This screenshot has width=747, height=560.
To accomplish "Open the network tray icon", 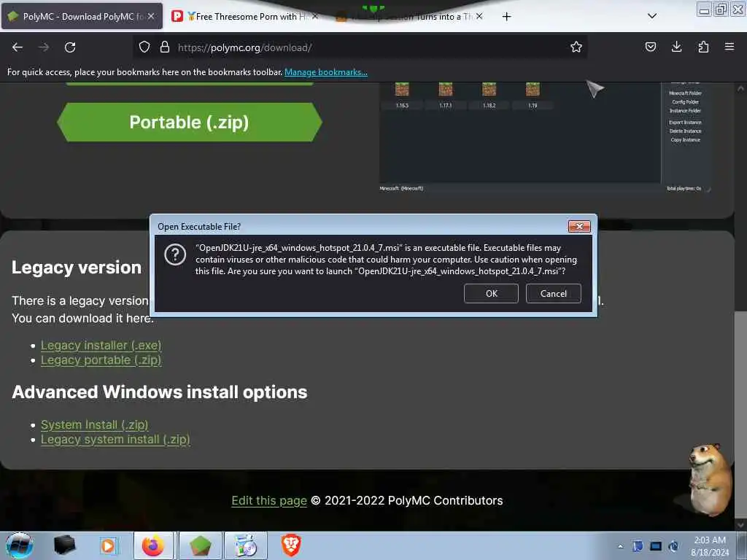I will tap(656, 546).
